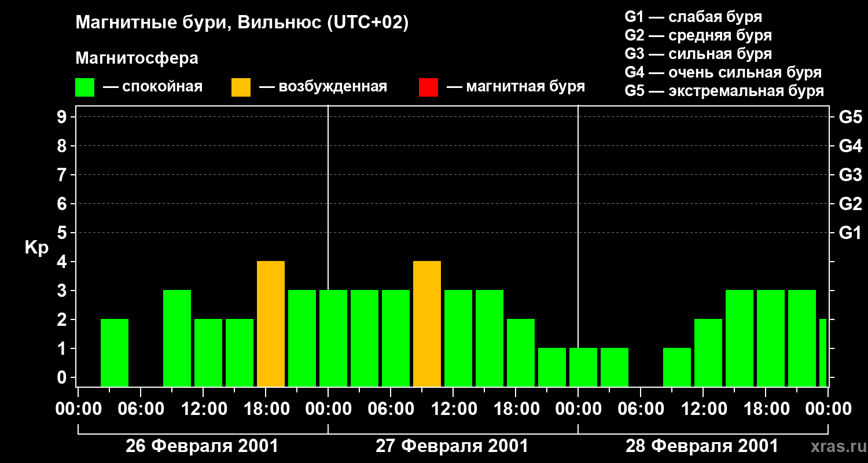
Task: Click the Kp 3 bar near 09:00, 26 February
Action: point(177,338)
